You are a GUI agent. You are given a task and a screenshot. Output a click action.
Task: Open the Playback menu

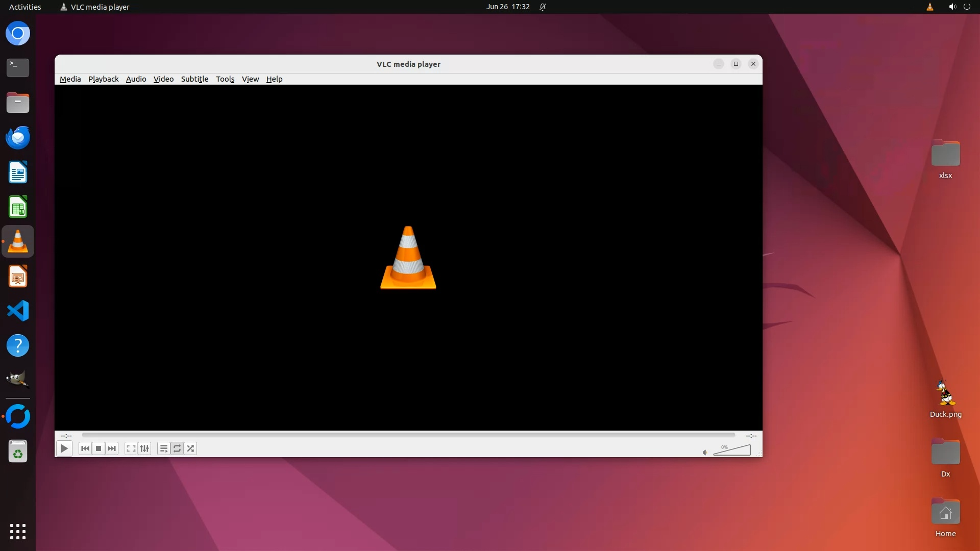103,79
